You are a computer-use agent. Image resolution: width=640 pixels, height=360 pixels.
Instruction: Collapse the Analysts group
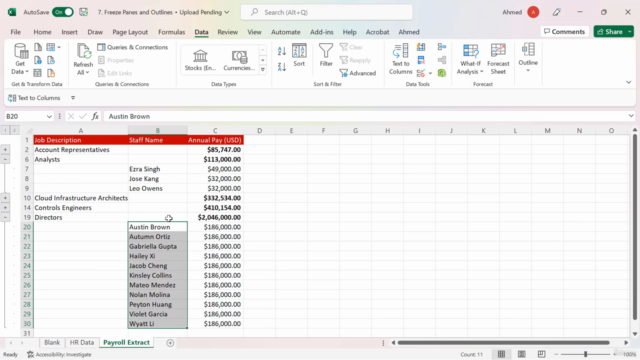[5, 160]
